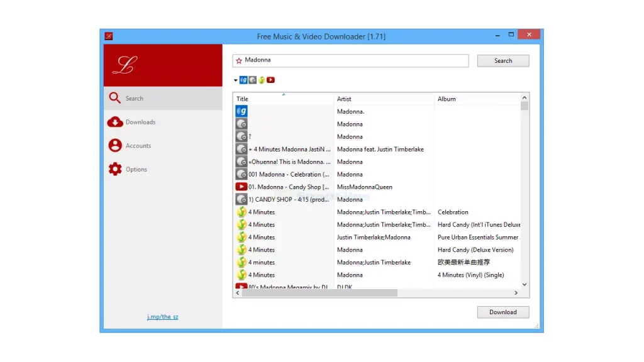Viewport: 644px width, 362px height.
Task: Click the yellow icon in the 'Pure Urban Essentials' row
Action: [x=241, y=237]
